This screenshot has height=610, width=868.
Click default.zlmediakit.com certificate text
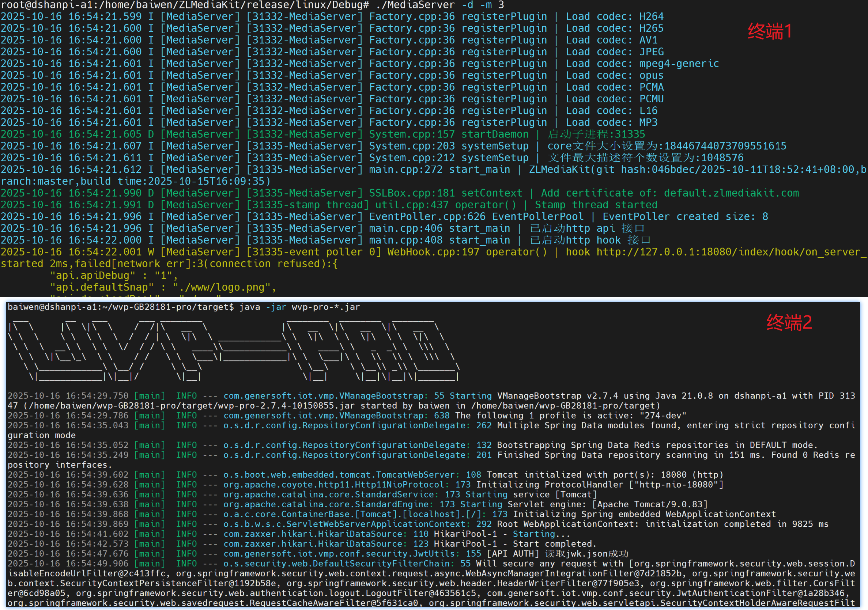point(731,193)
